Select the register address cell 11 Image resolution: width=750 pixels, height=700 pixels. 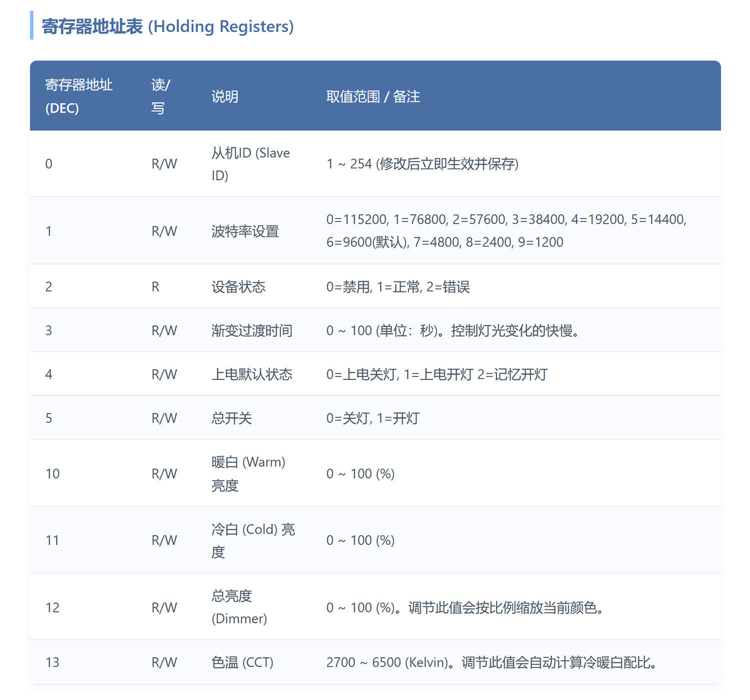pos(52,540)
